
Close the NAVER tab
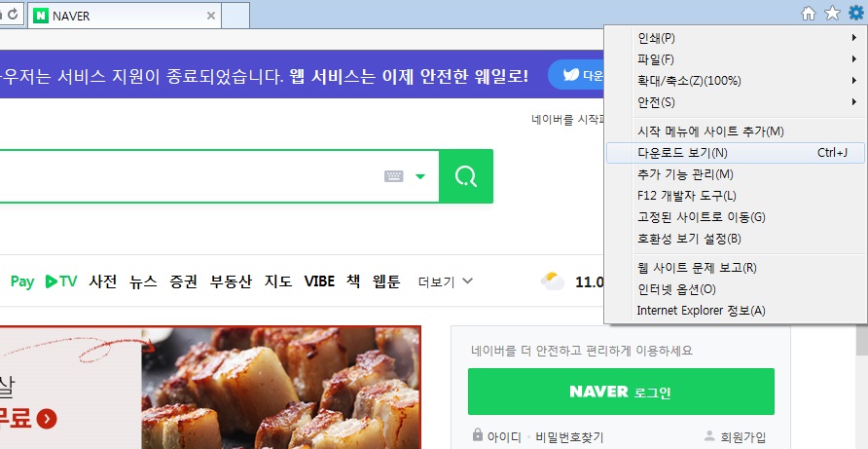click(211, 17)
